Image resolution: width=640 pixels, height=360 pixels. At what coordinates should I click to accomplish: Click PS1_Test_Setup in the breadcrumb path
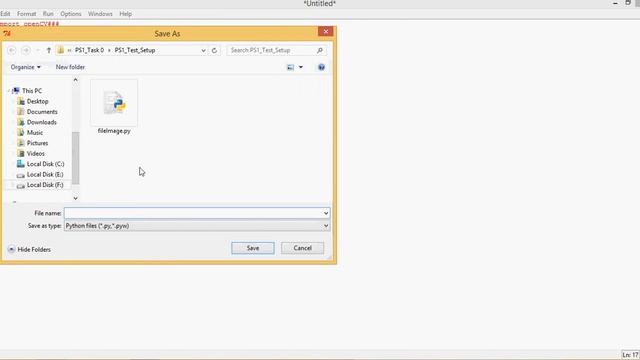135,50
